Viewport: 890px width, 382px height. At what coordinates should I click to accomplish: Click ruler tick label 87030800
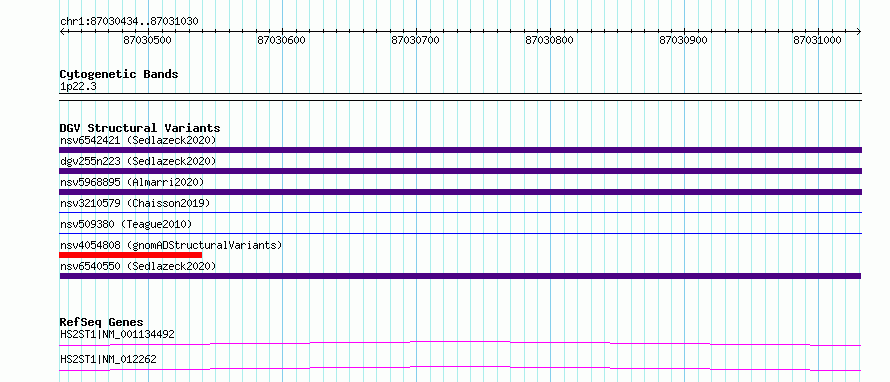549,41
